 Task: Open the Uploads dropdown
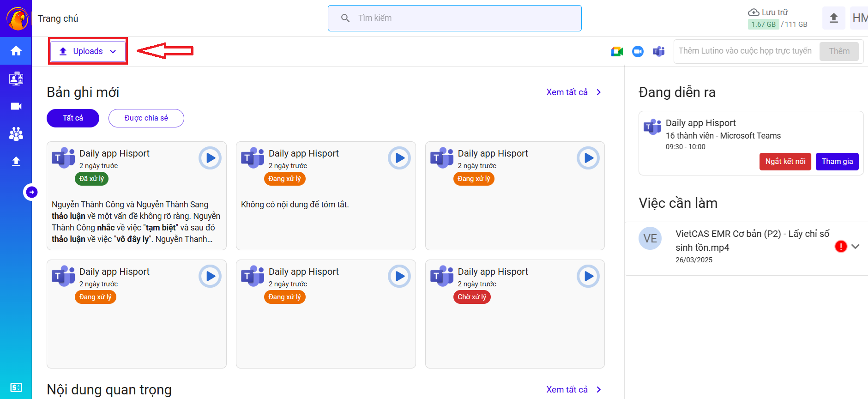tap(88, 51)
